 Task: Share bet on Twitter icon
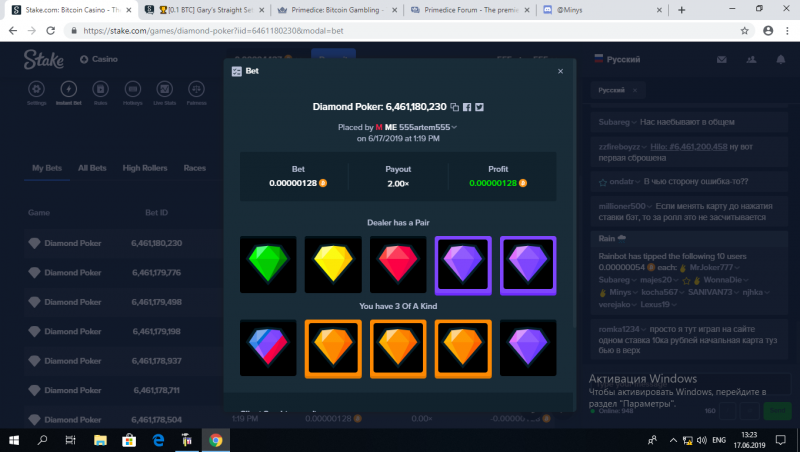pos(479,107)
